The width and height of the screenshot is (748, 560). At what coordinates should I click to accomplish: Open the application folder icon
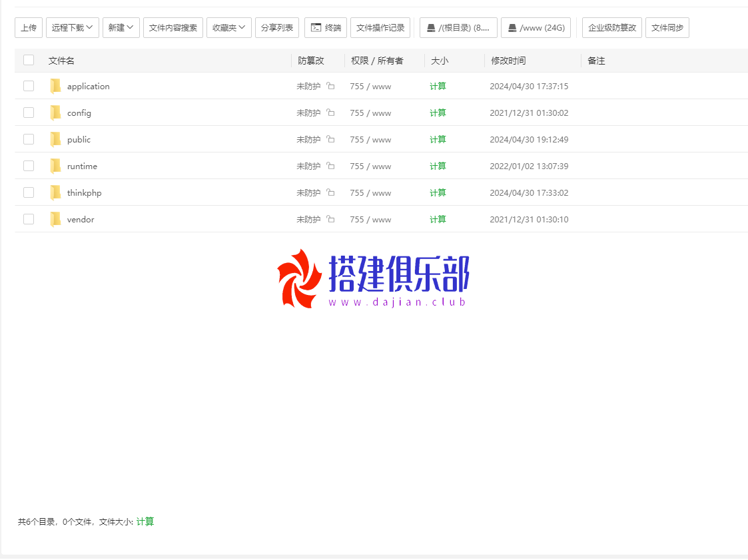click(55, 87)
